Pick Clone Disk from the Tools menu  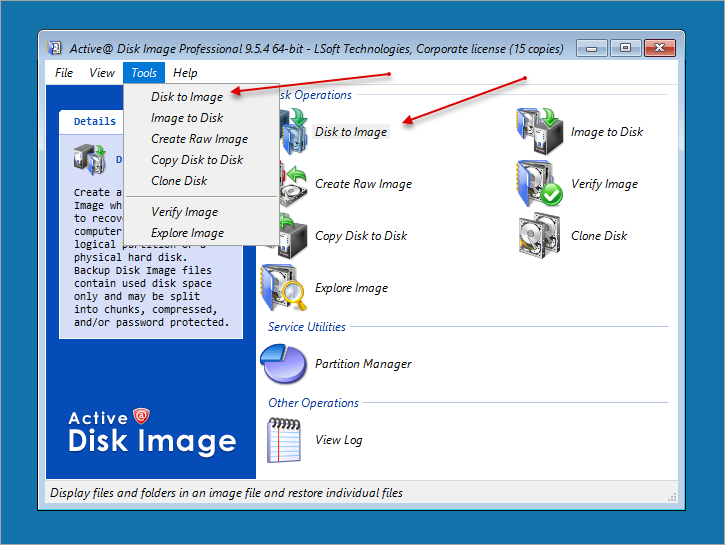tap(201, 181)
